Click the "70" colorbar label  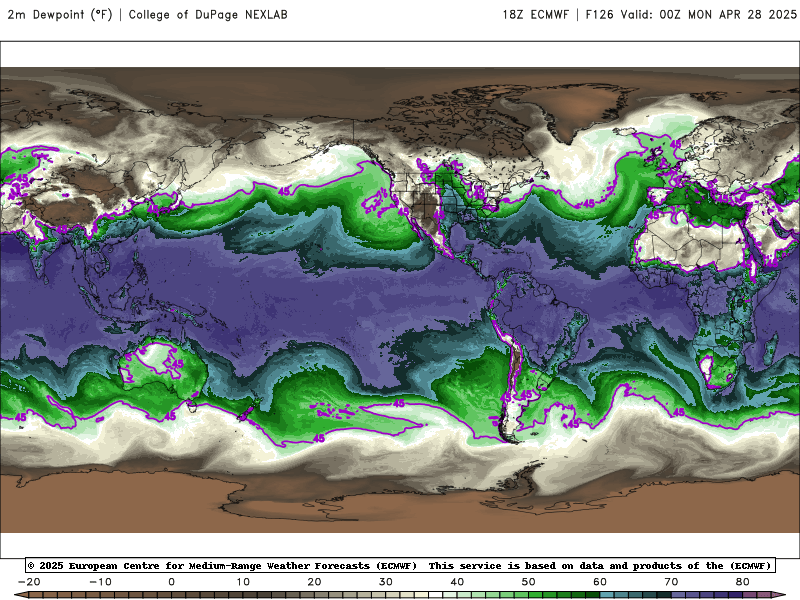point(671,582)
